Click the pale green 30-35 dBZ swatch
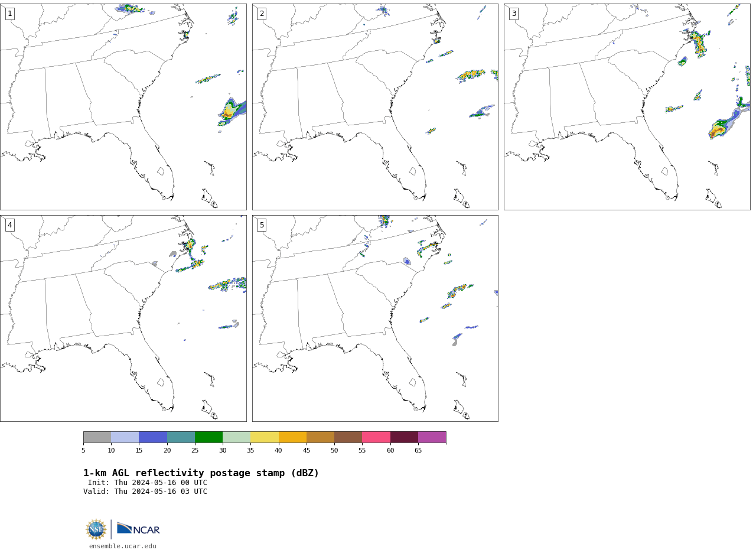The image size is (756, 553). (237, 437)
